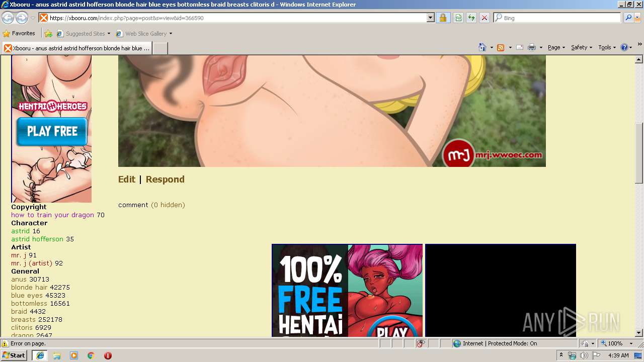
Task: Click the vertical scrollbar thumb
Action: 639,153
